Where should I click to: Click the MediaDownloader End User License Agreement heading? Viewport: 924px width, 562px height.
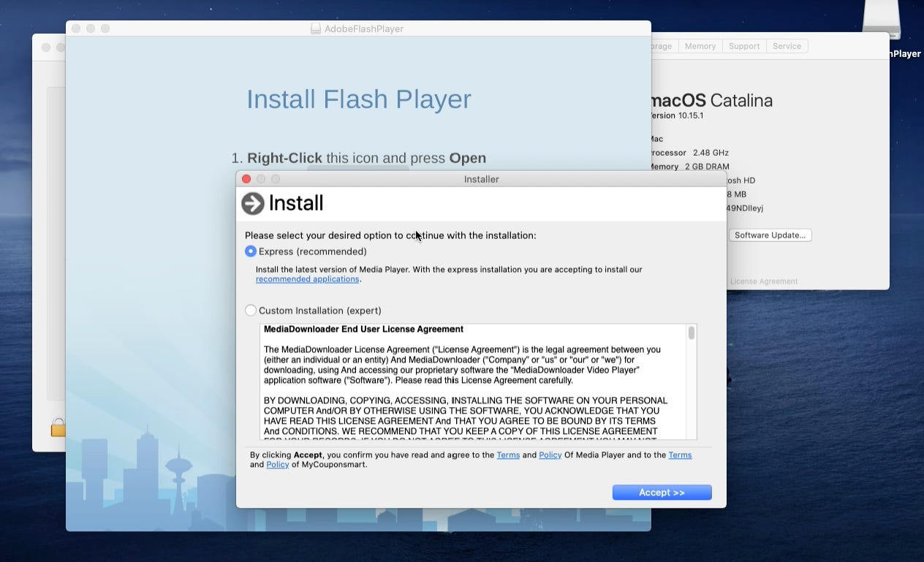(363, 329)
